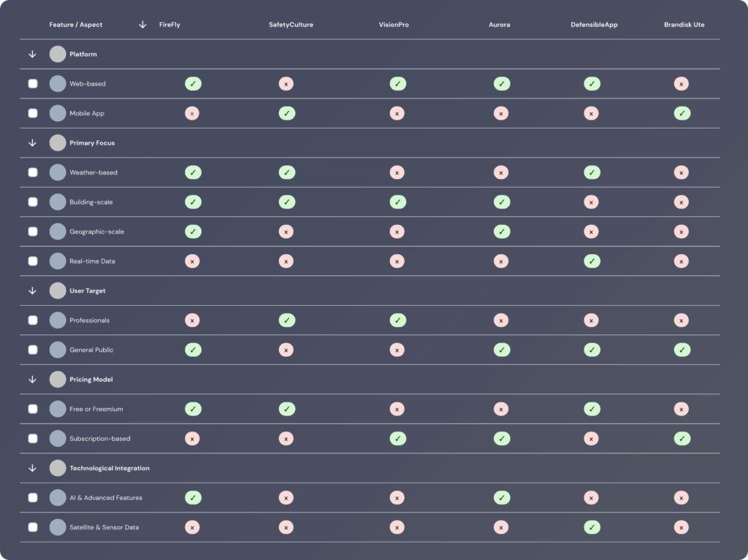Screen dimensions: 748x560
Task: Click the Feature / Aspect column header
Action: [76, 25]
